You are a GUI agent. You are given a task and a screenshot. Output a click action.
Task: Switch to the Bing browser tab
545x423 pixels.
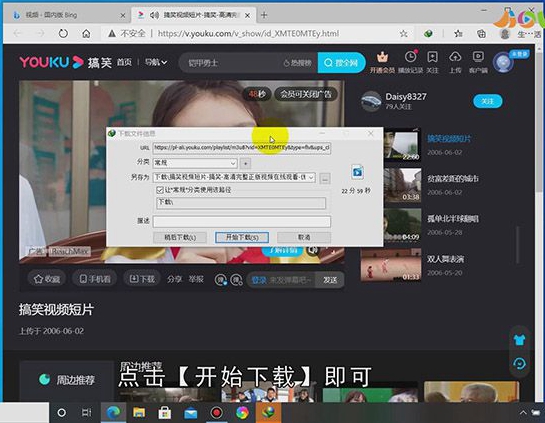(x=66, y=15)
